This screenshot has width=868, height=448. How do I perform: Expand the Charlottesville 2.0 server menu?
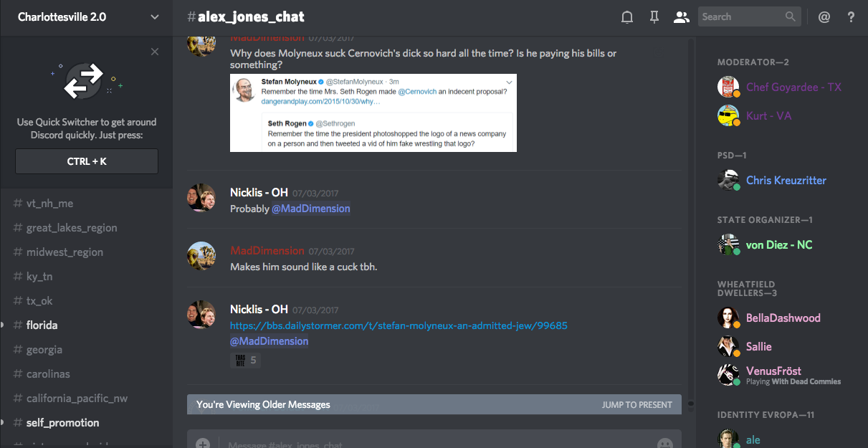click(x=155, y=17)
